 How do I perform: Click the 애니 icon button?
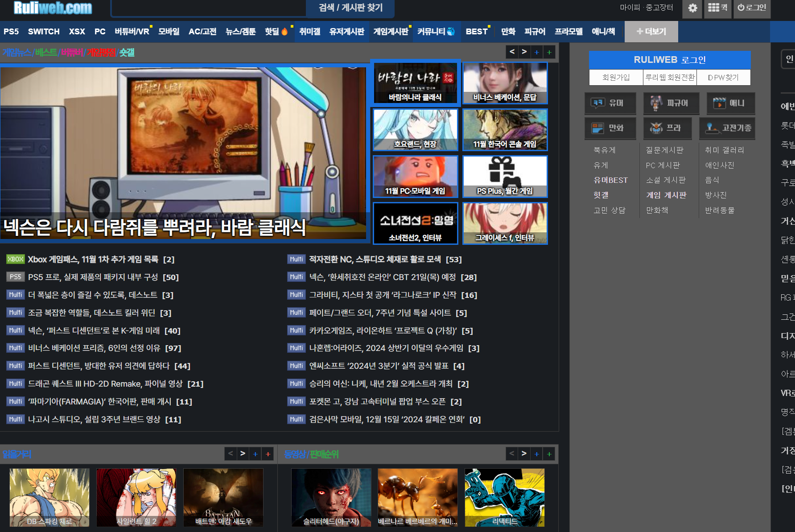click(x=730, y=103)
